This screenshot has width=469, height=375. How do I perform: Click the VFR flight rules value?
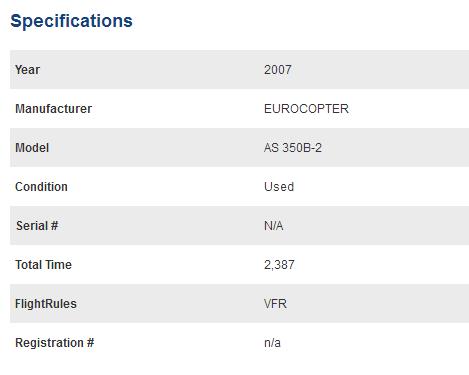pos(275,304)
